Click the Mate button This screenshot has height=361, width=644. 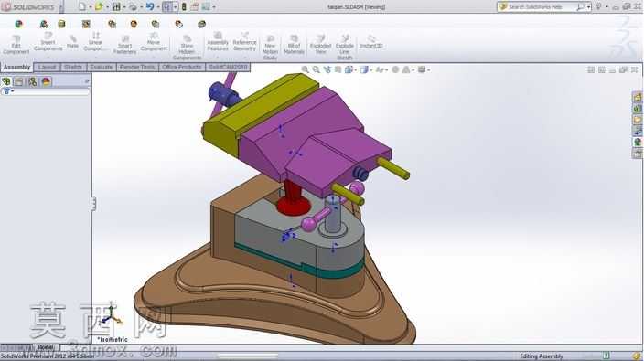[72, 42]
